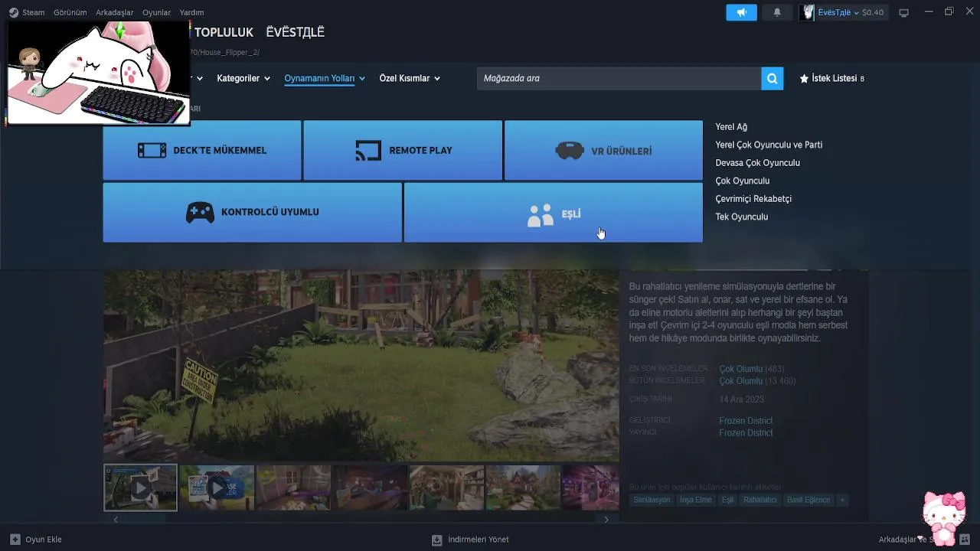Open İstek Listesi wishlist
Viewport: 980px width, 551px height.
(831, 78)
